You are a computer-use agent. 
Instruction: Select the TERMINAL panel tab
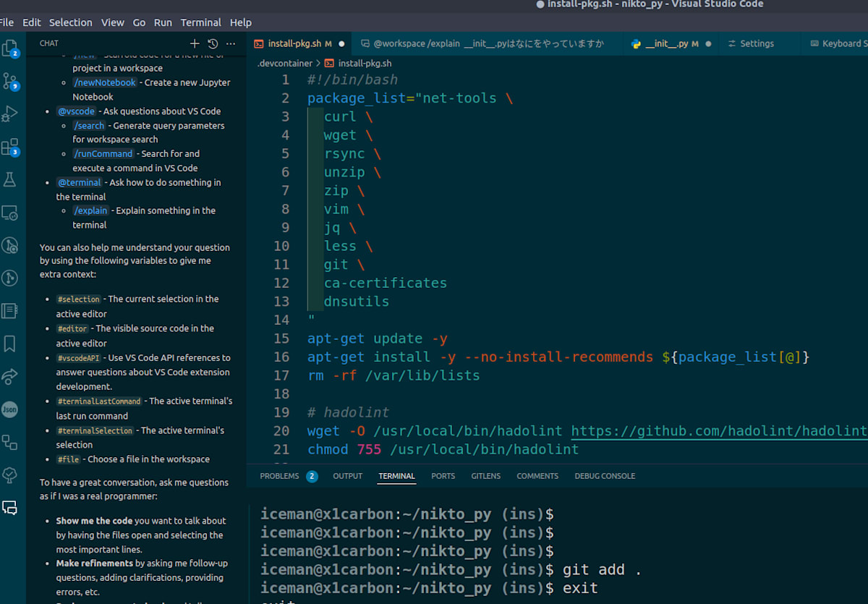(396, 476)
